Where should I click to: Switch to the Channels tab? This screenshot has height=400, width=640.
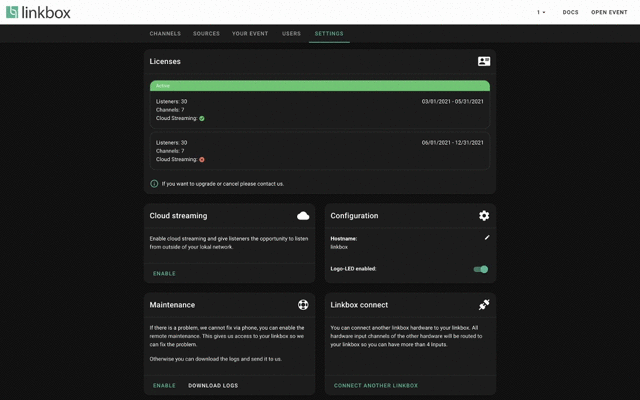[x=165, y=33]
